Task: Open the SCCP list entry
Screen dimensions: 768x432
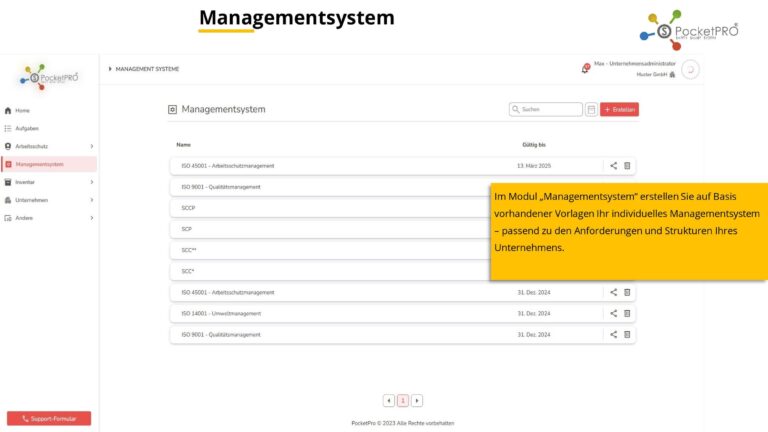Action: (x=300, y=208)
